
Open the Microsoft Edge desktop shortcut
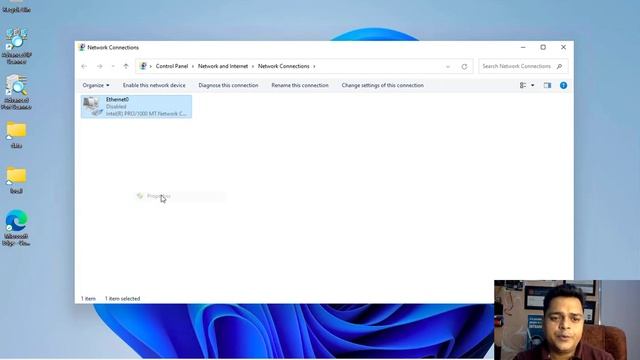(x=16, y=228)
